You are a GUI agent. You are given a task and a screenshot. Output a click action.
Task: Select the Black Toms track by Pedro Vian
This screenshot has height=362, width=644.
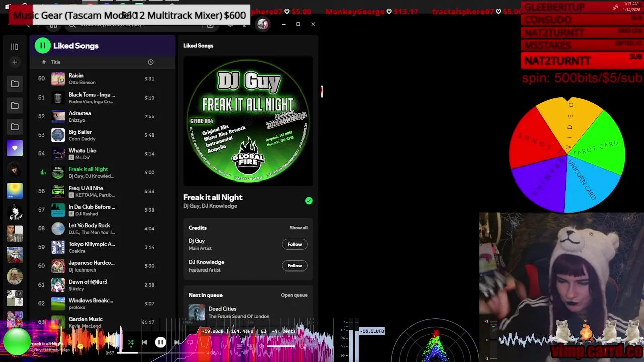point(102,98)
